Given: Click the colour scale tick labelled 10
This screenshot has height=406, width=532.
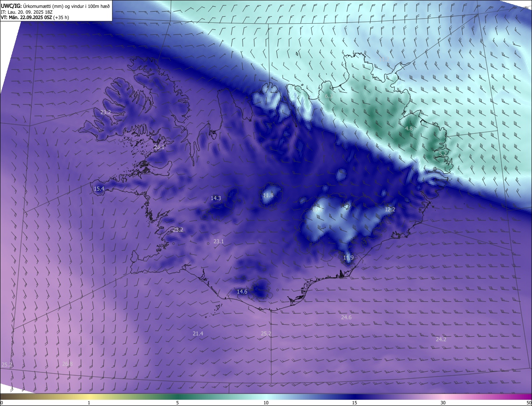Looking at the screenshot, I should [266, 403].
